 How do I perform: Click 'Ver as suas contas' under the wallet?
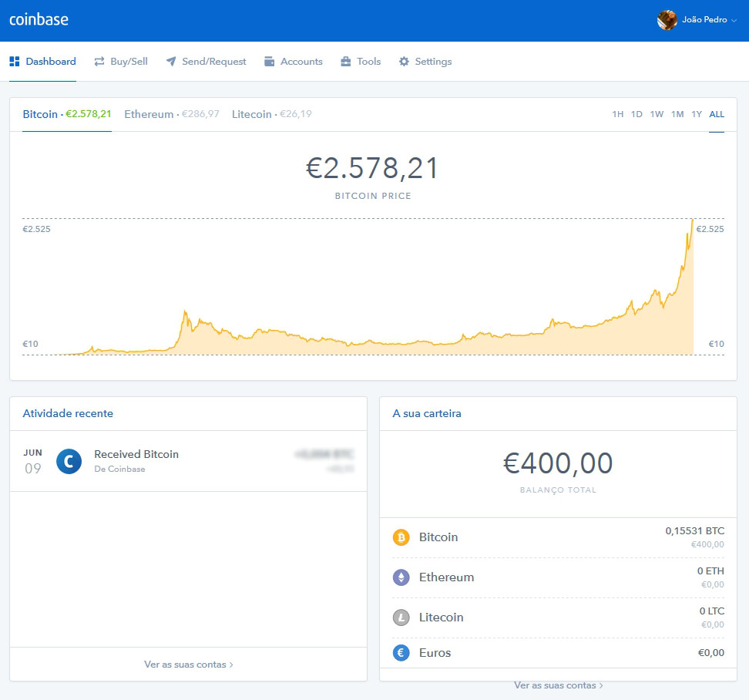tap(558, 685)
